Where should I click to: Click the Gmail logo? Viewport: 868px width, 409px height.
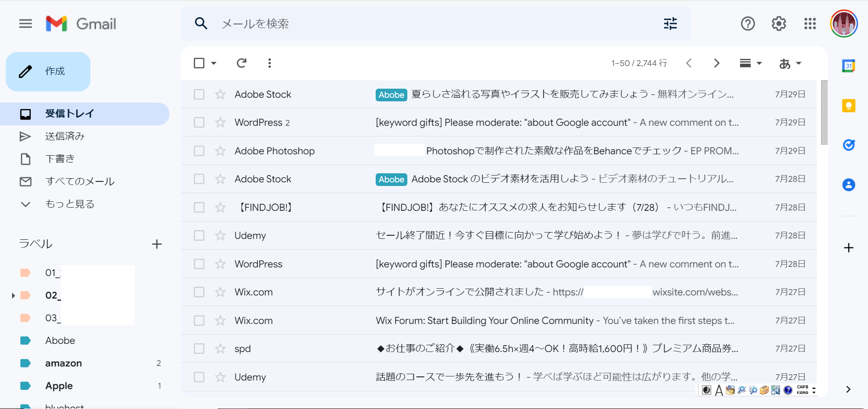pyautogui.click(x=81, y=24)
